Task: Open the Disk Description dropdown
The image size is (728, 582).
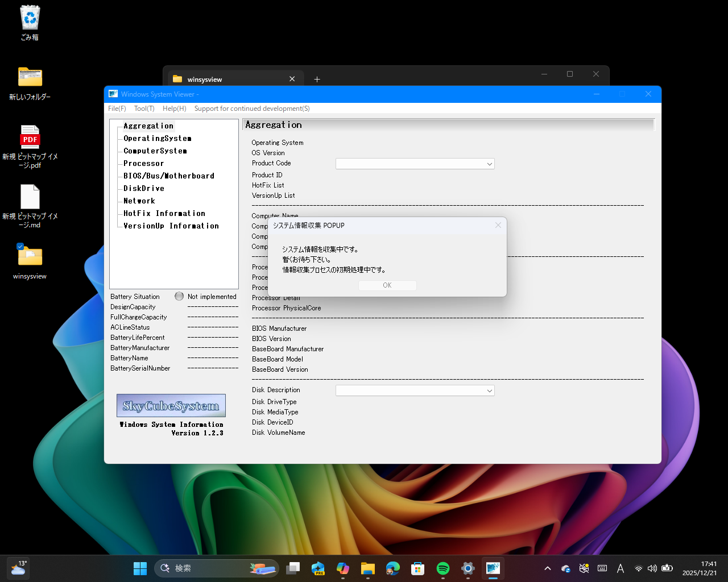Action: pyautogui.click(x=489, y=390)
